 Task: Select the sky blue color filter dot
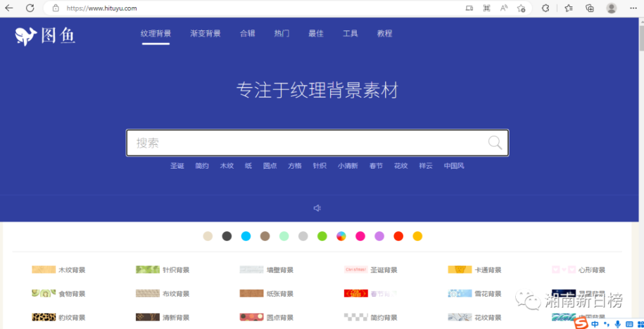coord(245,236)
